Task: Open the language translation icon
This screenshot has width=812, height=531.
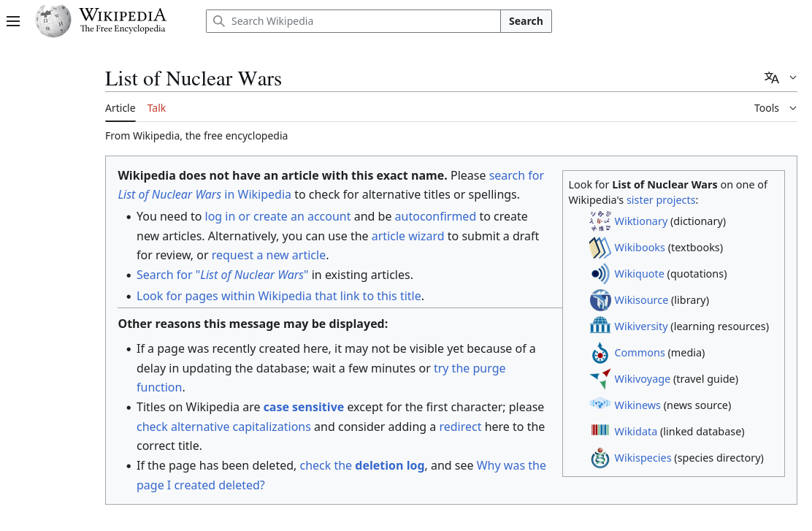Action: coord(772,77)
